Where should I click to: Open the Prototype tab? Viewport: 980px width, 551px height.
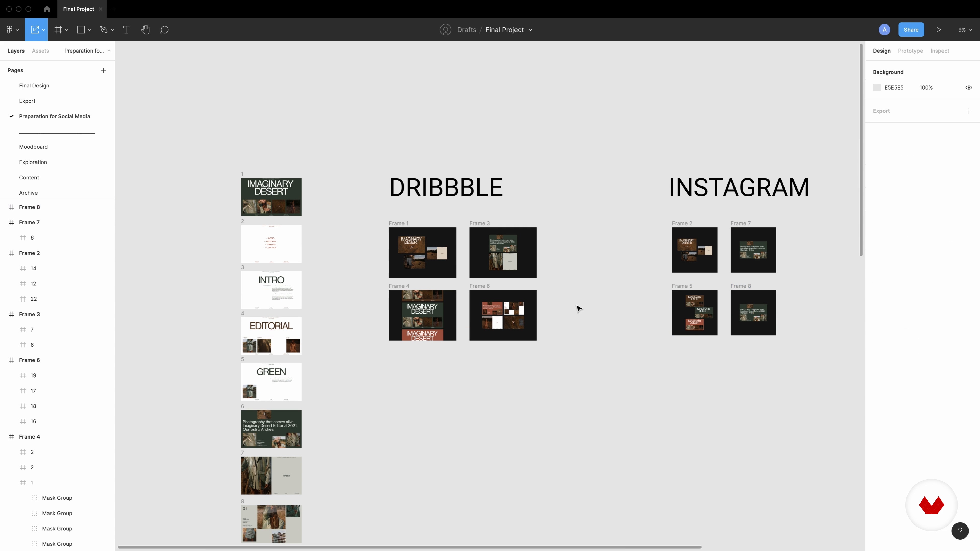pos(910,51)
